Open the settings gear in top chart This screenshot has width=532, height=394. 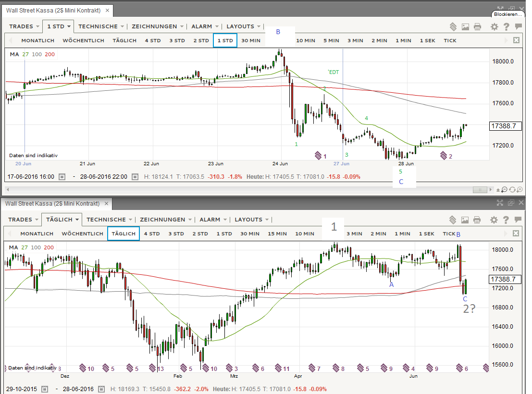pyautogui.click(x=494, y=27)
